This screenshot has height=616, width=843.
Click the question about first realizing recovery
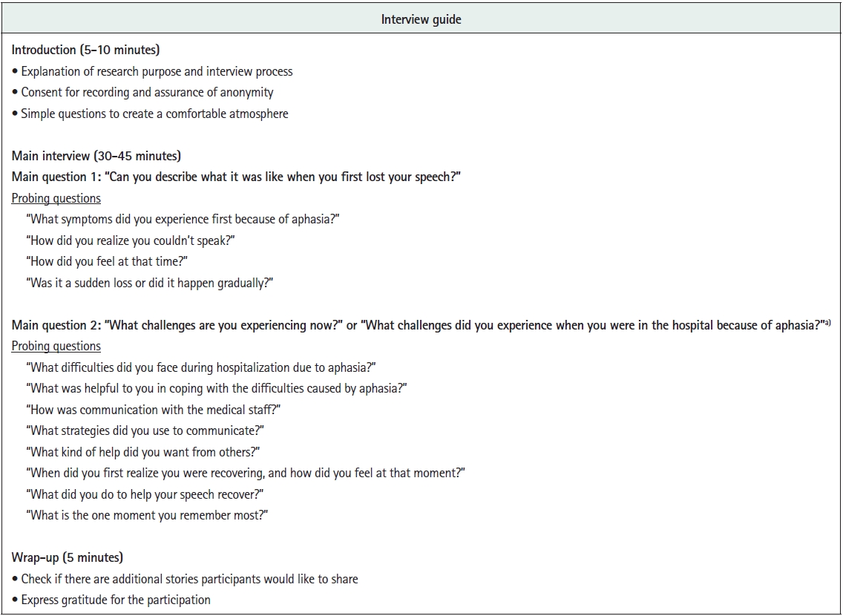tap(246, 473)
